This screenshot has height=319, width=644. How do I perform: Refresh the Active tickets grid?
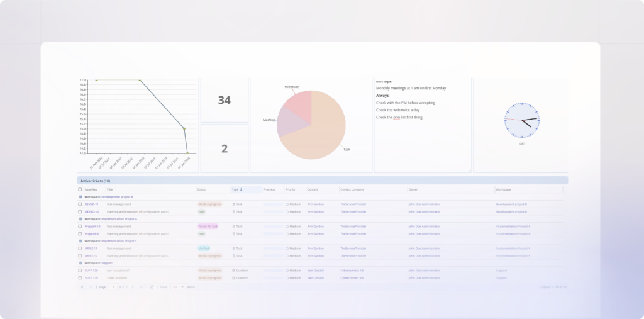152,287
